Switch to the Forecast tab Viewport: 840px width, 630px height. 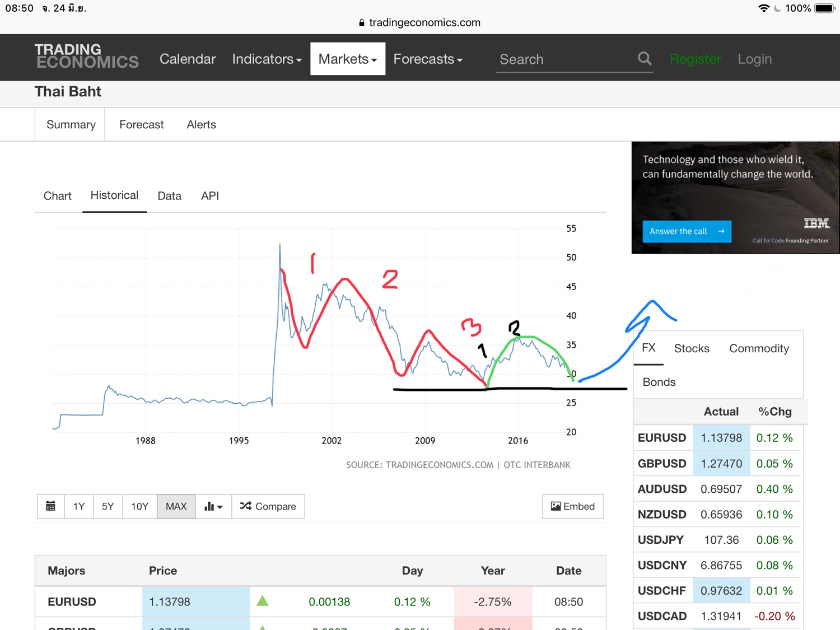(x=142, y=124)
